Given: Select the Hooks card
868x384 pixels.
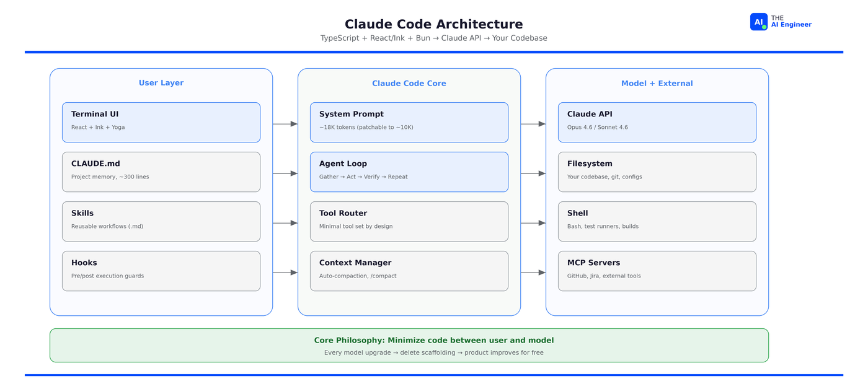Looking at the screenshot, I should (161, 271).
